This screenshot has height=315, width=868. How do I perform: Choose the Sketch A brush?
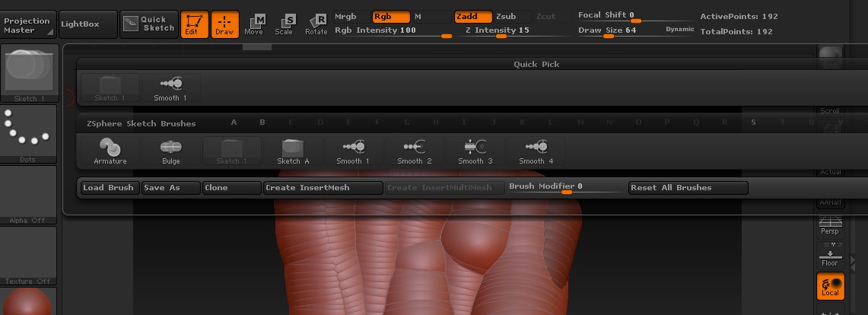293,151
